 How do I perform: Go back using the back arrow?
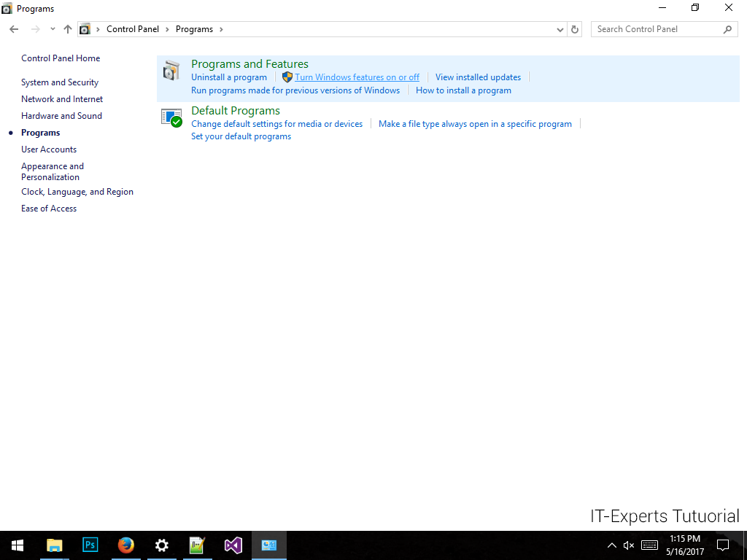(14, 29)
